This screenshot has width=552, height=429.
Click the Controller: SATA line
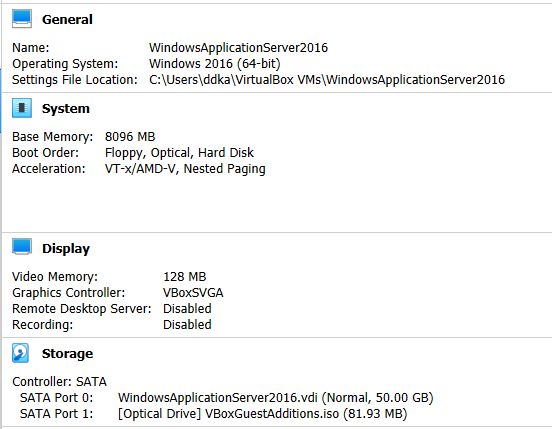click(x=59, y=381)
